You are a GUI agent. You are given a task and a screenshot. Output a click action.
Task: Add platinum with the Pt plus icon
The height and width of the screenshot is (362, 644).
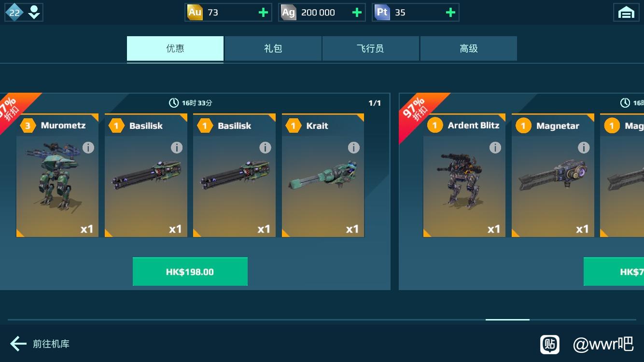(x=450, y=13)
